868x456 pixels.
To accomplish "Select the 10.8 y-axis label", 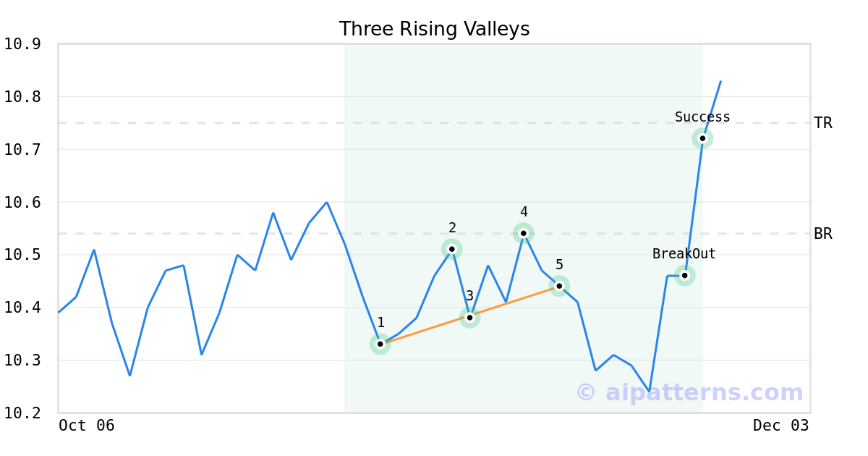I will coord(22,97).
